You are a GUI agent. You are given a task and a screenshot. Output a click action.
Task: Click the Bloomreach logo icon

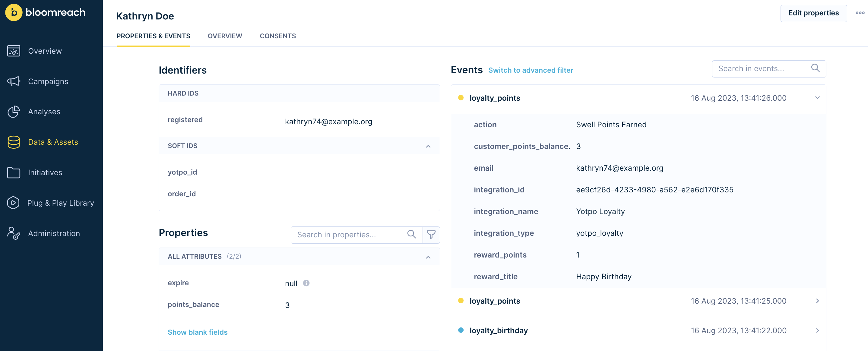[x=14, y=12]
